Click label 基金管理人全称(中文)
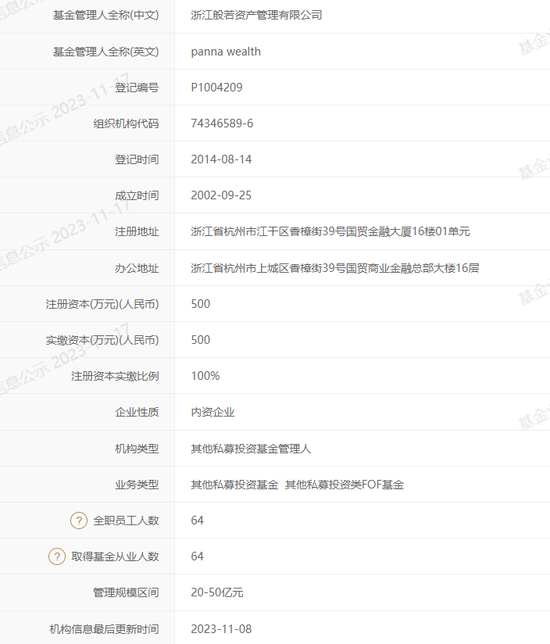 pyautogui.click(x=106, y=16)
